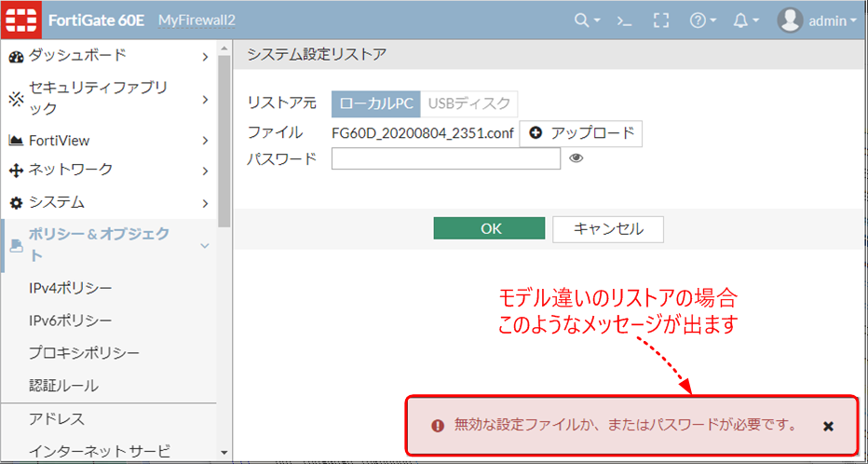Select ローカルPC as restore source
This screenshot has width=868, height=464.
click(376, 104)
